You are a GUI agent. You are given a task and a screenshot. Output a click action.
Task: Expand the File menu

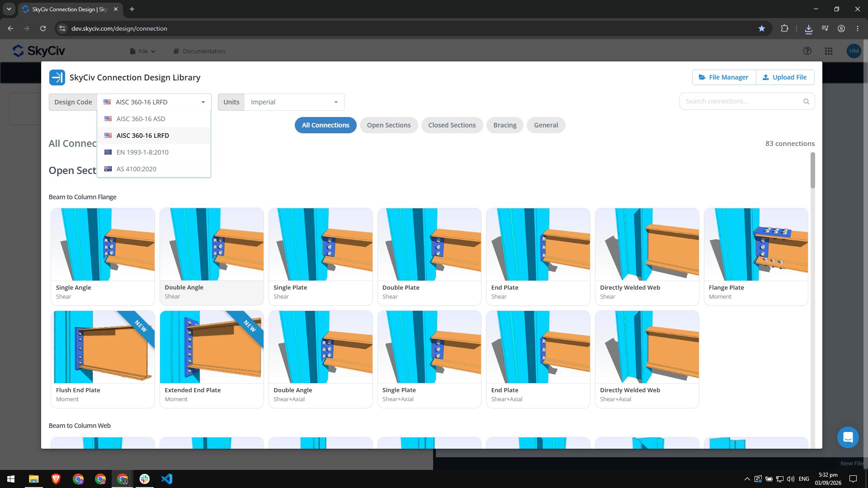(143, 51)
